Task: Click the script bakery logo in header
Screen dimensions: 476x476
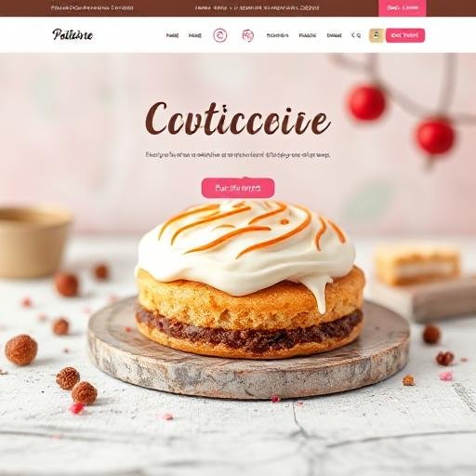Action: (x=73, y=34)
